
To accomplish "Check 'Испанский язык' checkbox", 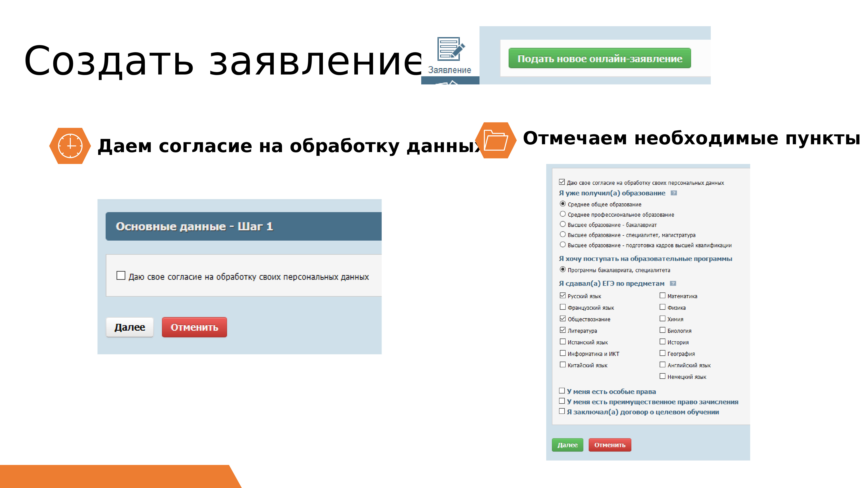I will (x=563, y=341).
